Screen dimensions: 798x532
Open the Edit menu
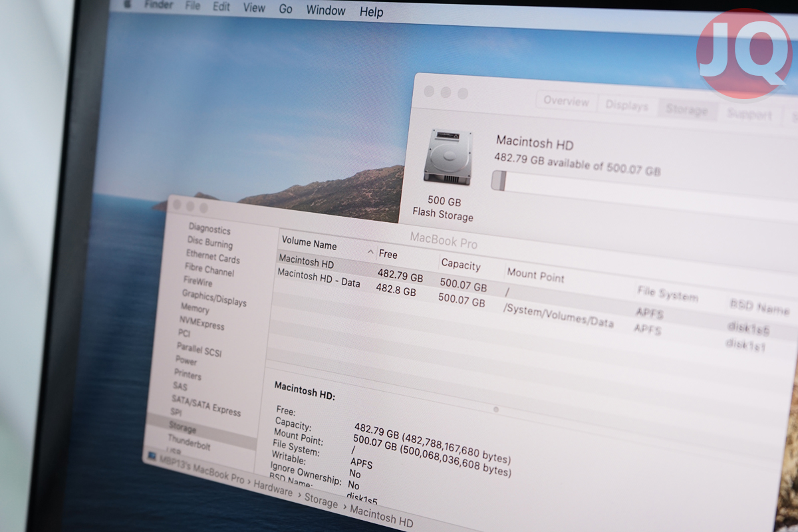coord(221,6)
